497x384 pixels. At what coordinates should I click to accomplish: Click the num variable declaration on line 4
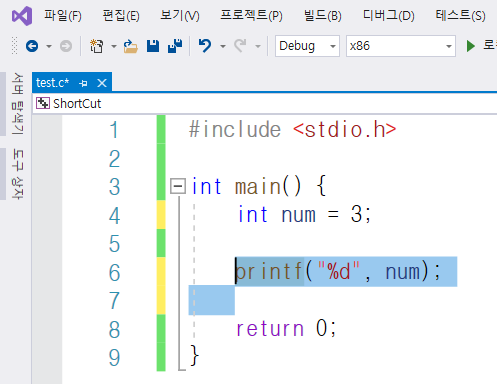pyautogui.click(x=298, y=215)
